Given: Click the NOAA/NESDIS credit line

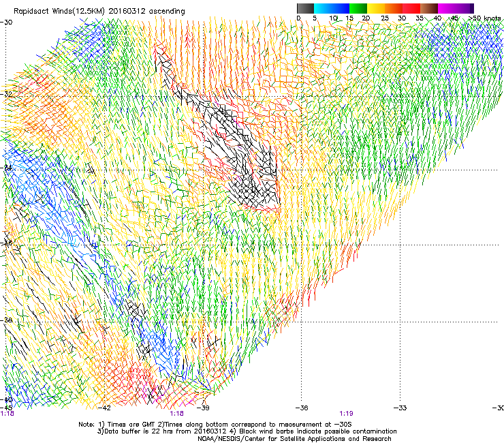Looking at the screenshot, I should tap(294, 439).
